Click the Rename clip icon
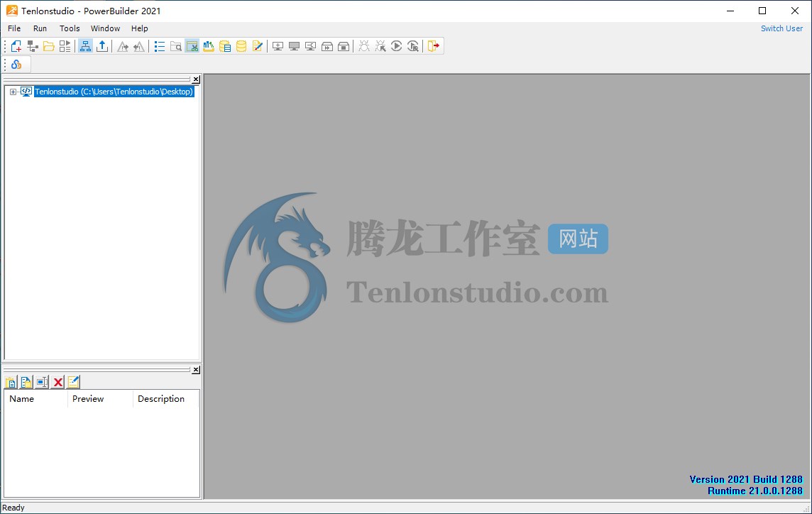 click(x=42, y=383)
